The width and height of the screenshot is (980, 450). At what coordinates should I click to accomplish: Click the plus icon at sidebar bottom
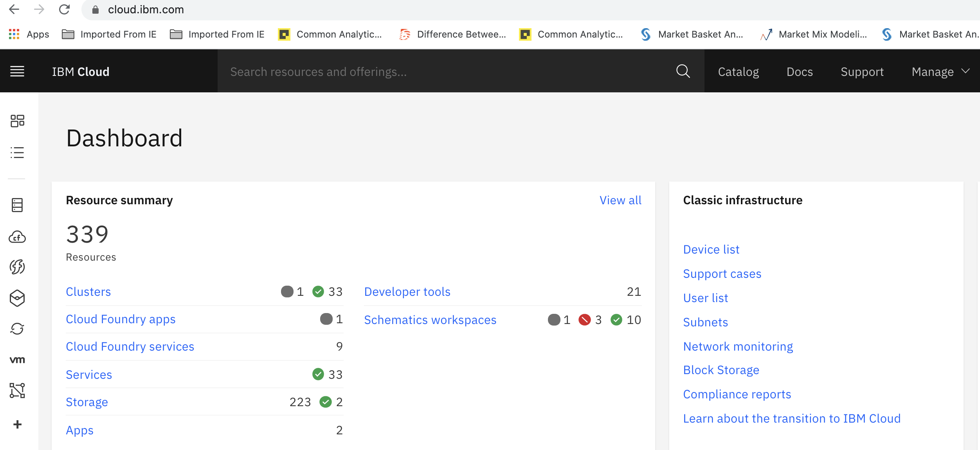(x=17, y=425)
